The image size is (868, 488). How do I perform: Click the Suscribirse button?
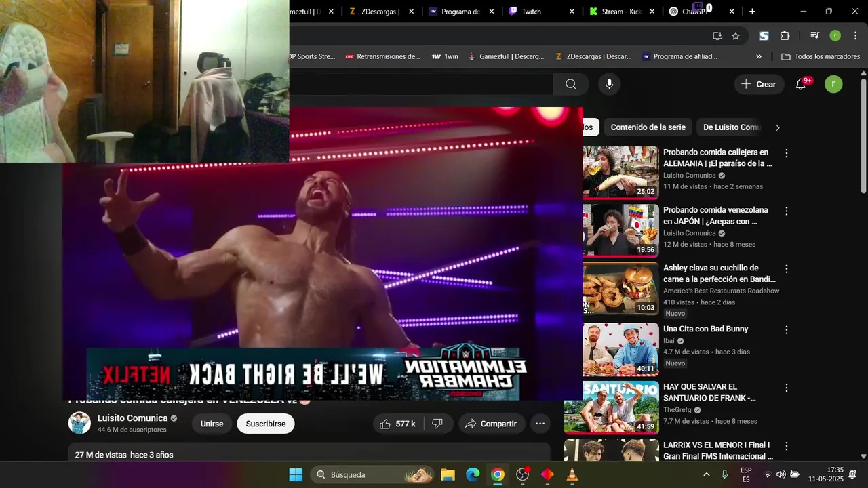point(265,424)
